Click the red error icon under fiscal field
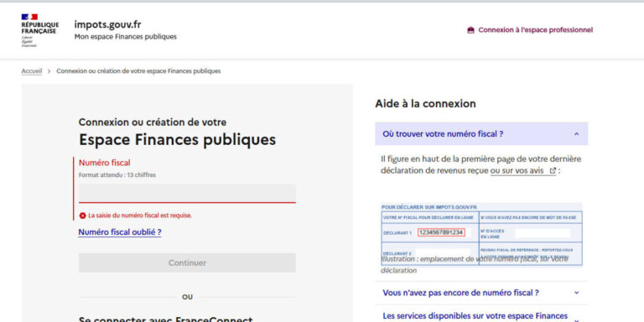The height and width of the screenshot is (322, 644). 82,216
